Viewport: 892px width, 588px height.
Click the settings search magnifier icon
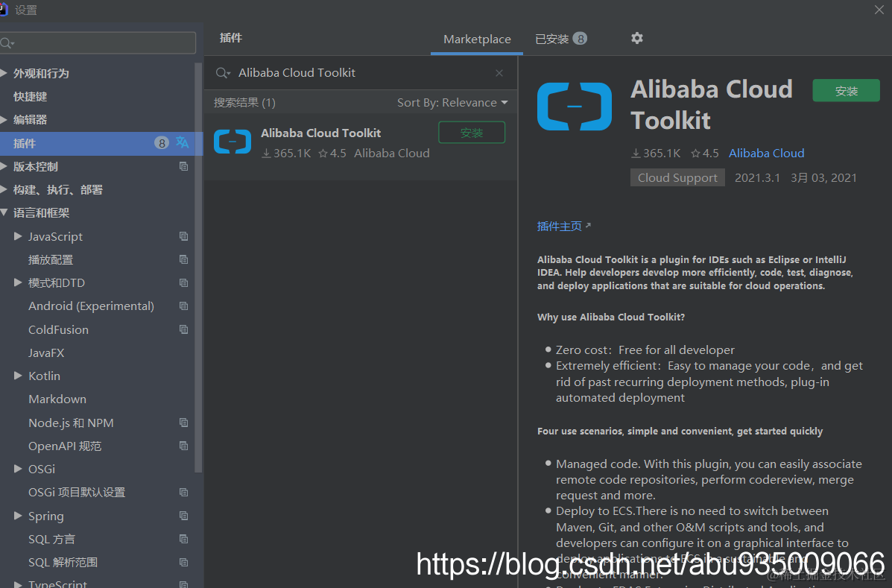pyautogui.click(x=7, y=43)
